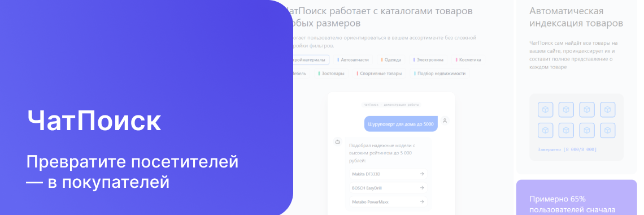Screen dimensions: 644x215
Task: Click the arrow on the BOSCH EasyDrill row
Action: pos(422,188)
